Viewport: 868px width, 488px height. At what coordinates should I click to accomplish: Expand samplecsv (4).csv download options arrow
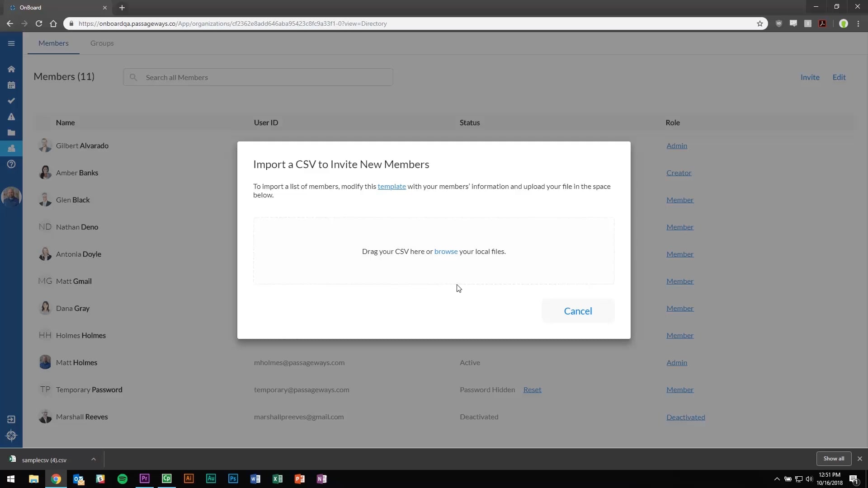pos(93,459)
